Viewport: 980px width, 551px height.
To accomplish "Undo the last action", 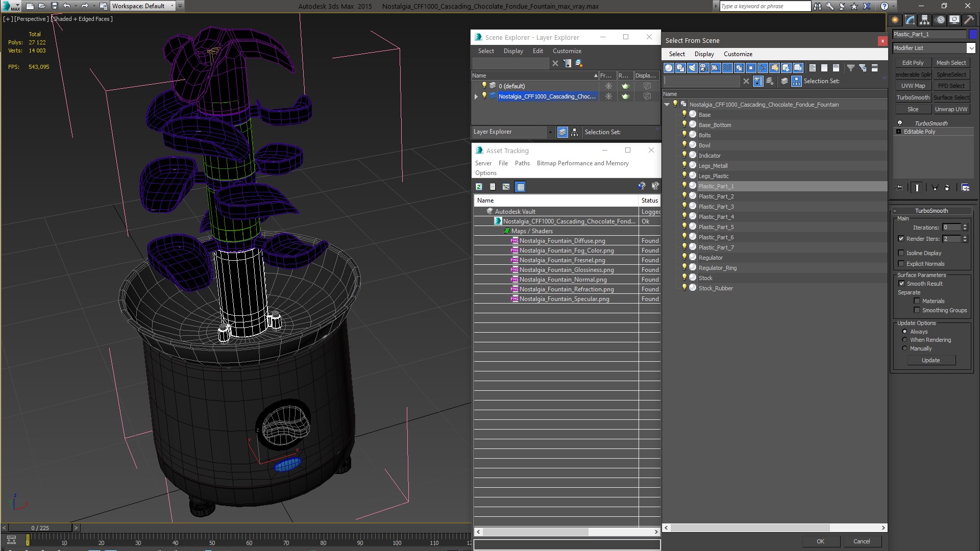I will pyautogui.click(x=67, y=6).
